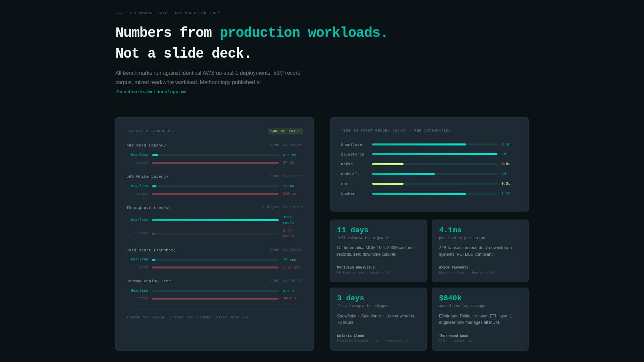This screenshot has width=644, height=362.
Task: Click the Cold Start (sandbox) heading
Action: pyautogui.click(x=151, y=250)
